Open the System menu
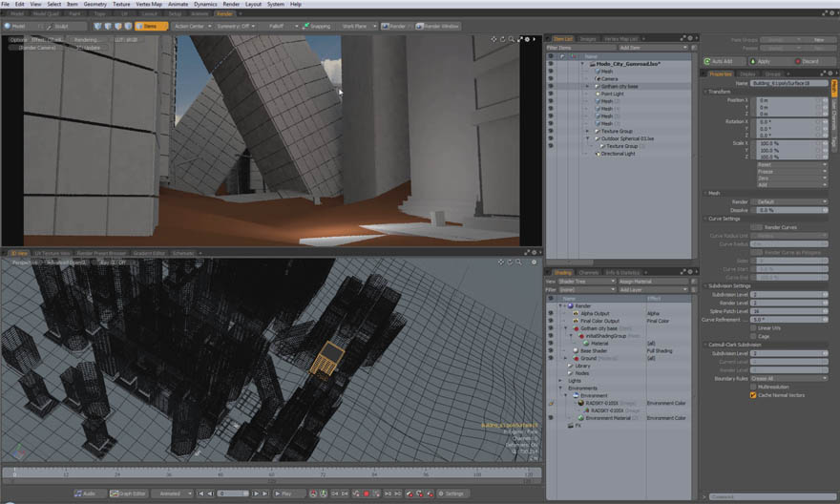Image resolution: width=840 pixels, height=504 pixels. (x=276, y=4)
